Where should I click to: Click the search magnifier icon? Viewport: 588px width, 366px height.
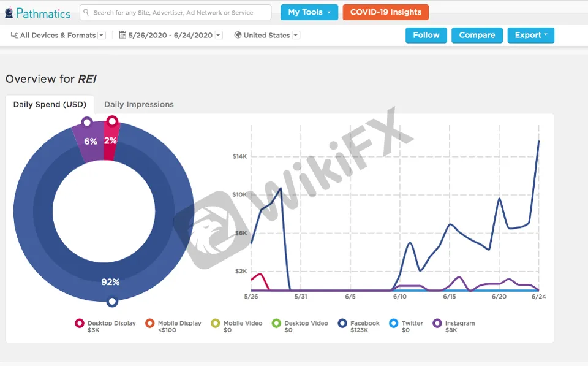coord(86,12)
